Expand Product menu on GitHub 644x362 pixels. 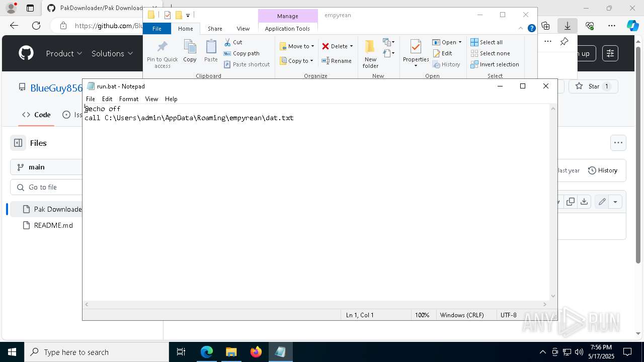pyautogui.click(x=64, y=53)
